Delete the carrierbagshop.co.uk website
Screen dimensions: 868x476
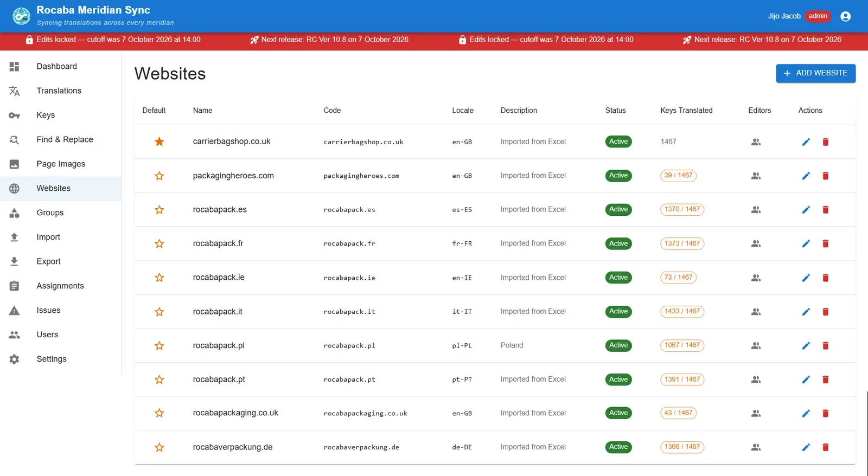click(x=825, y=142)
